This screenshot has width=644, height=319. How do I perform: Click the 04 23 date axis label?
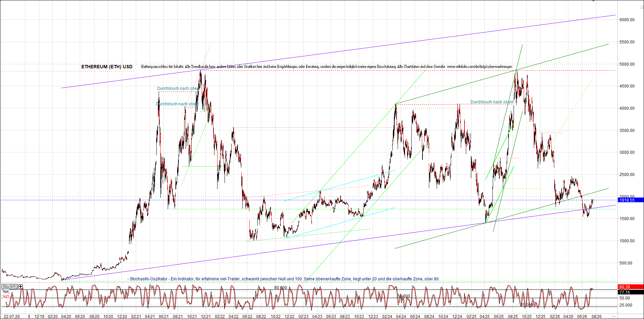coord(317,317)
